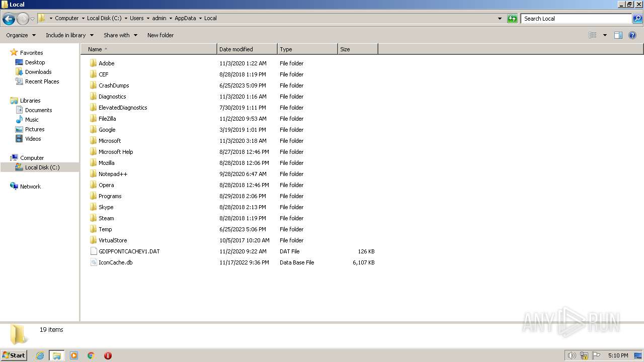Expand dropdown arrow after admin breadcrumb
This screenshot has height=362, width=644.
pyautogui.click(x=171, y=18)
